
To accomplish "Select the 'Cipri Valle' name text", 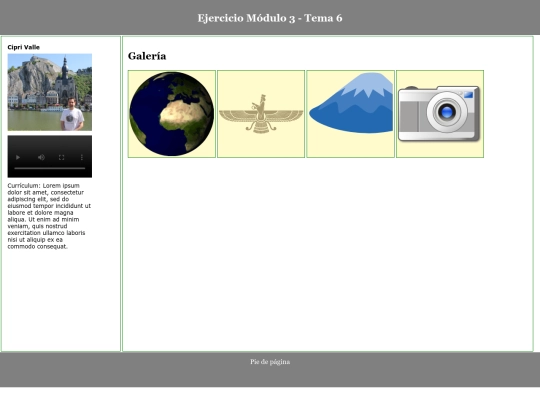I will coord(23,47).
